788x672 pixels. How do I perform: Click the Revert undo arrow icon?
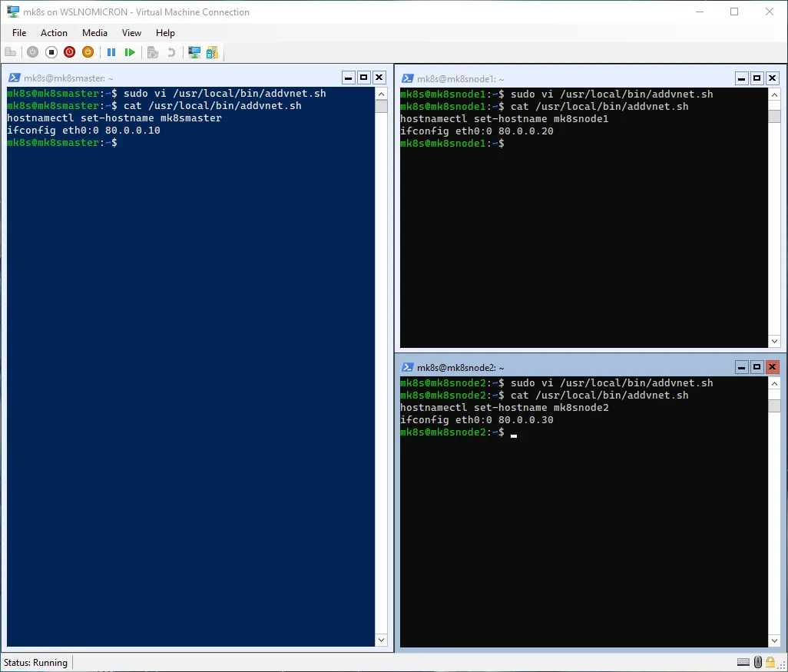(171, 52)
